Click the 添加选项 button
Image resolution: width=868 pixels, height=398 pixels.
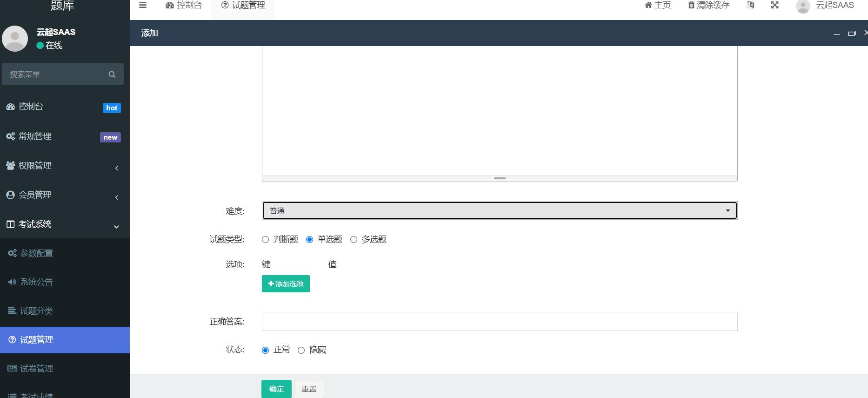point(286,284)
